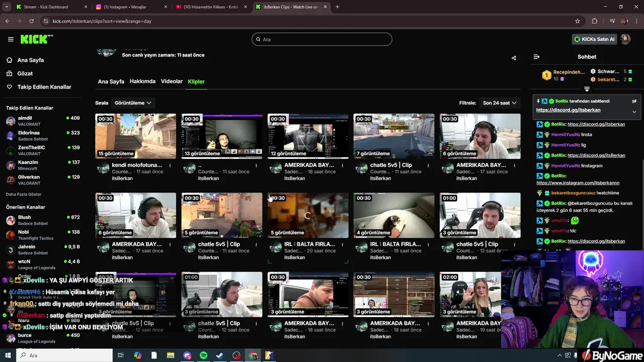
Task: Bookmark this page with the star icon
Action: [578, 21]
